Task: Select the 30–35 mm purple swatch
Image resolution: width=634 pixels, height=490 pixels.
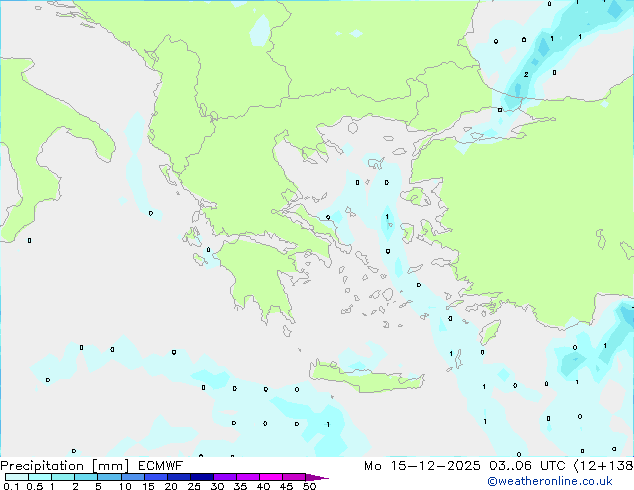Action: [x=224, y=477]
